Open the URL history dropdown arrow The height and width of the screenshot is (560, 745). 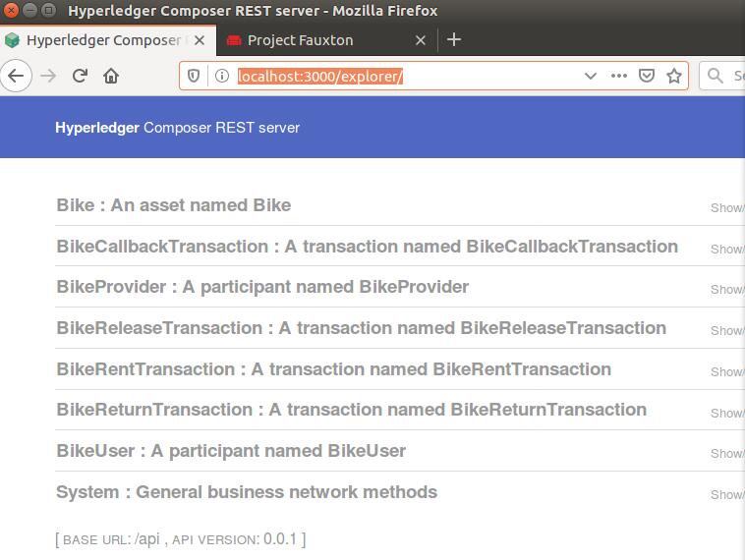coord(590,76)
